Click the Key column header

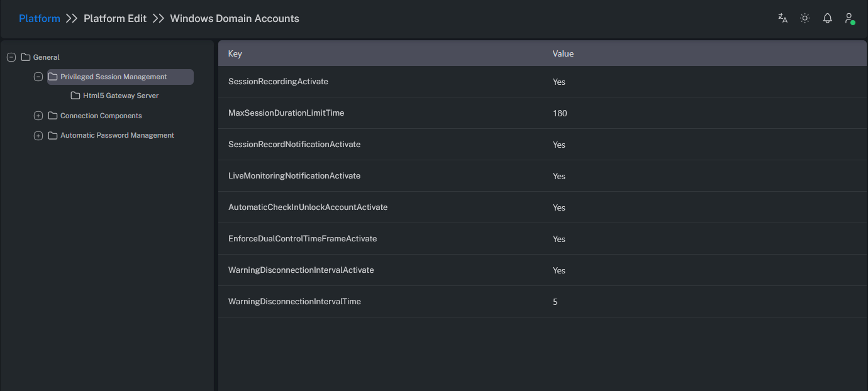(235, 54)
